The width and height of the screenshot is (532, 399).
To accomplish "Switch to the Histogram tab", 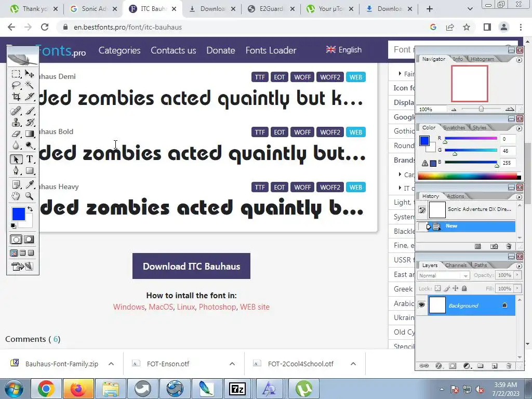I will (x=482, y=59).
